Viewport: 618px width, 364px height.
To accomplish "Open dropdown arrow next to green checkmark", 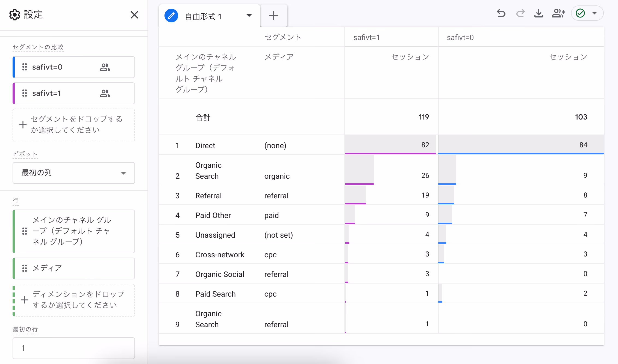I will pos(595,13).
